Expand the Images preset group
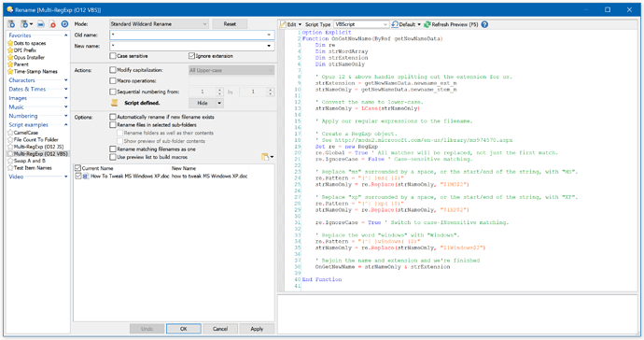This screenshot has width=644, height=340. pyautogui.click(x=65, y=98)
